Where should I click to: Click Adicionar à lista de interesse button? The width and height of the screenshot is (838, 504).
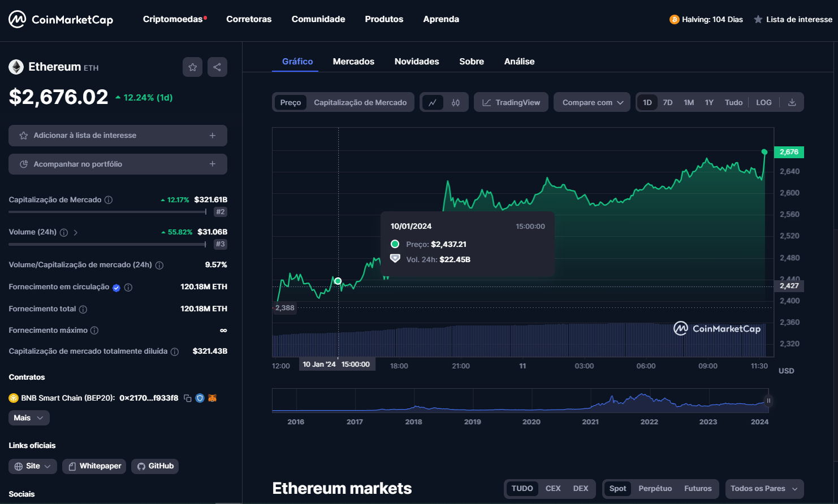(118, 136)
